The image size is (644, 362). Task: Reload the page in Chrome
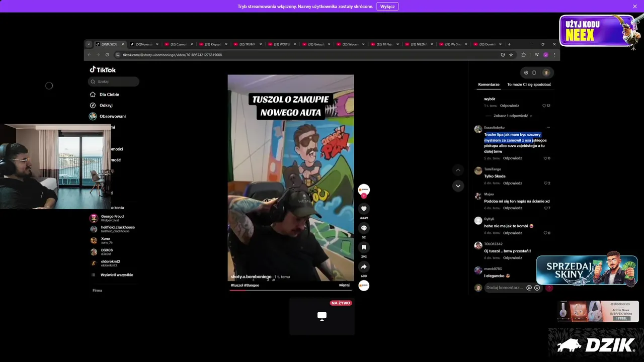tap(107, 55)
